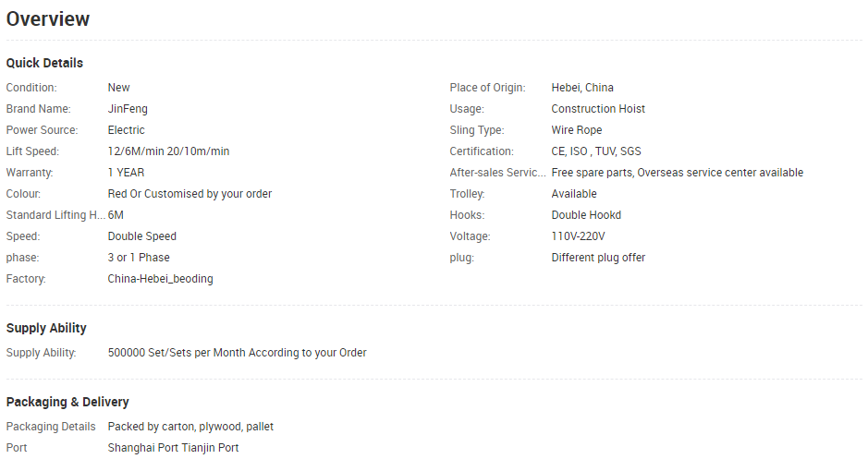Click the Different plug offer value
Screen dimensions: 868x471
[598, 258]
